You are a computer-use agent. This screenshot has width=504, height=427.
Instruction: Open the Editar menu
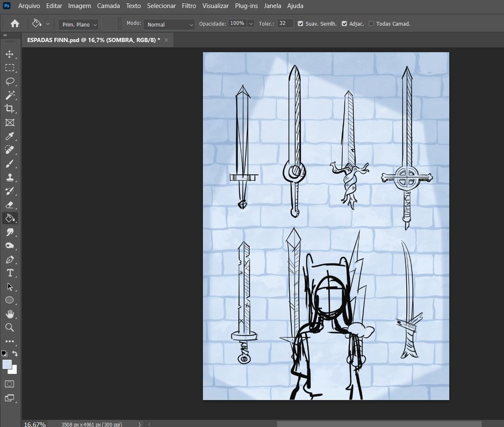[x=54, y=6]
